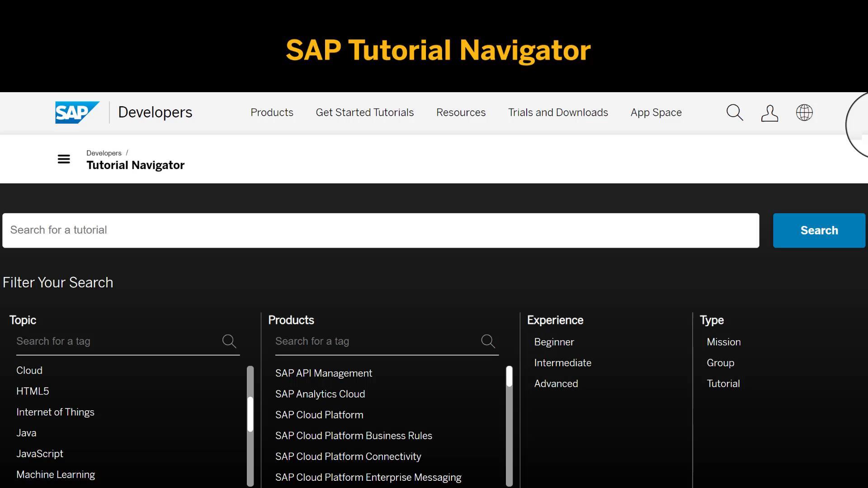Click the magnifier icon in Topic tag search
This screenshot has height=488, width=868.
click(229, 341)
